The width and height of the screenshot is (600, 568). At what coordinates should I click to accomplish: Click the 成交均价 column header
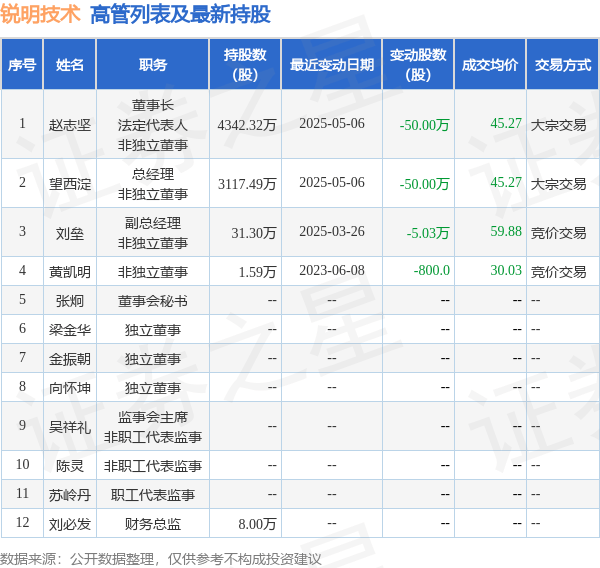coord(490,64)
